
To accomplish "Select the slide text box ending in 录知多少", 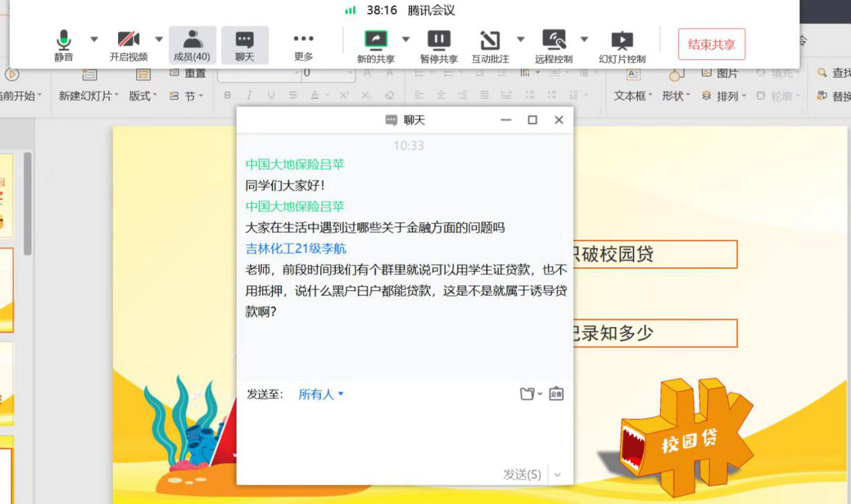I will click(655, 333).
